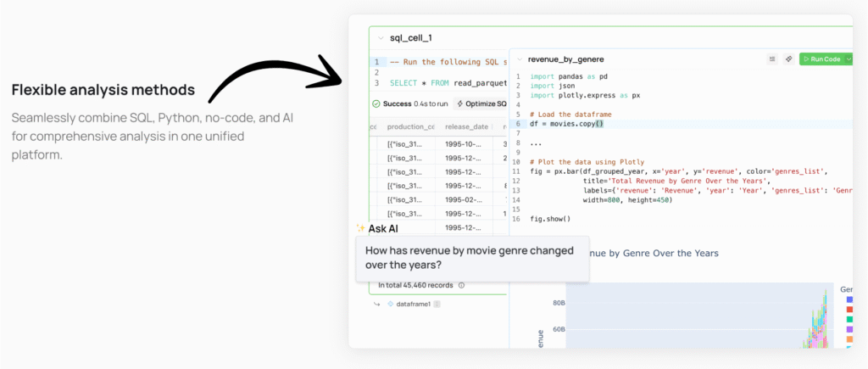This screenshot has height=369, width=868.
Task: Click the '# Load the dataframe' comment
Action: [570, 115]
